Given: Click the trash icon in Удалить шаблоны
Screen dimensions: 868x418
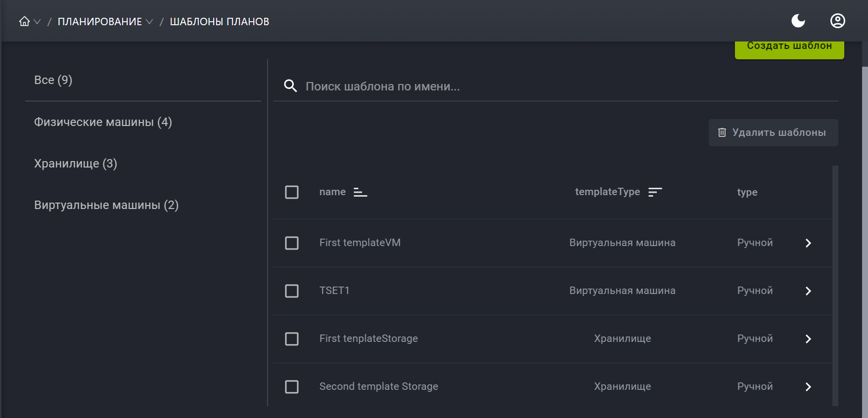Looking at the screenshot, I should pos(722,132).
